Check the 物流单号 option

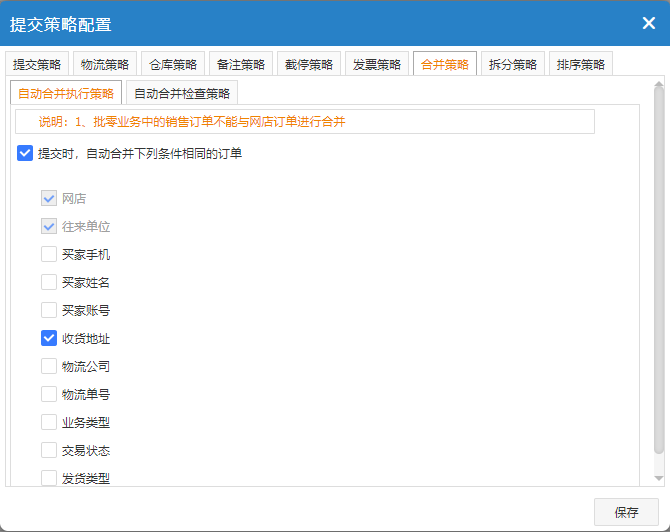(49, 394)
